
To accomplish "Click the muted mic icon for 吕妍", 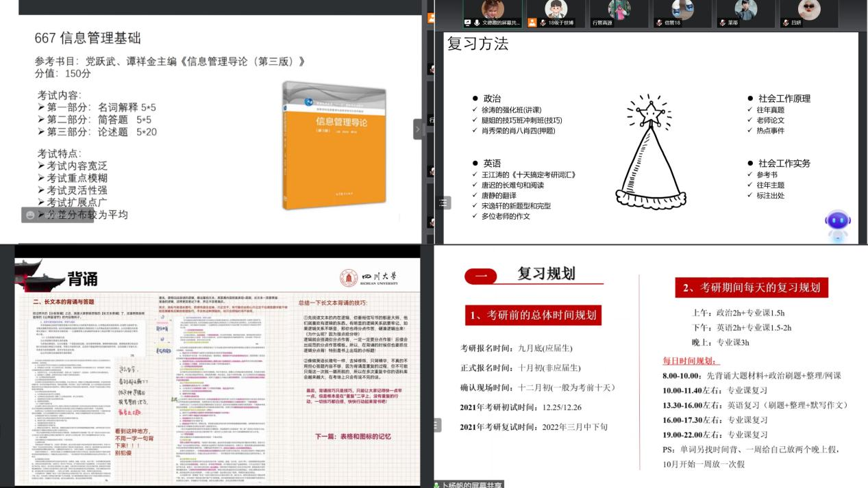I will coord(786,23).
